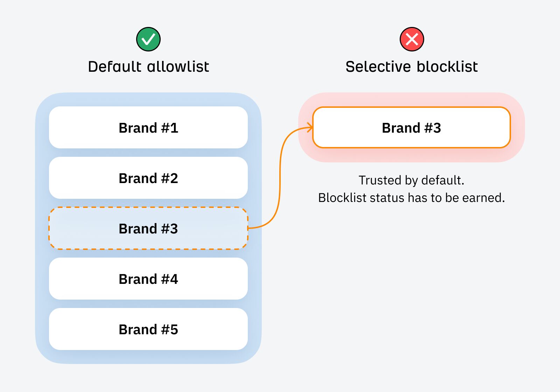This screenshot has height=392, width=560.
Task: Click the blue strip between Brand #1 and Brand #2
Action: click(148, 153)
